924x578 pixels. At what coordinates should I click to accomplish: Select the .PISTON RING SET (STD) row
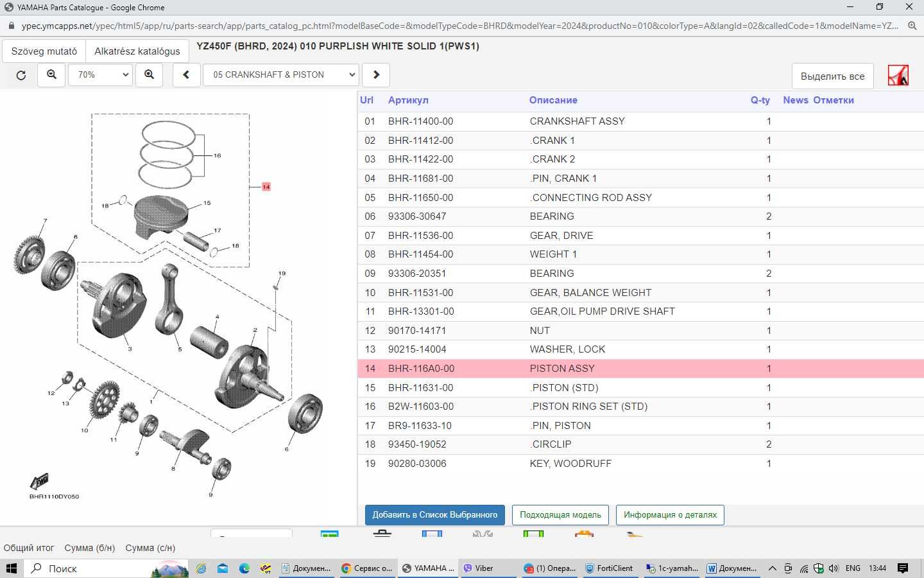[640, 407]
